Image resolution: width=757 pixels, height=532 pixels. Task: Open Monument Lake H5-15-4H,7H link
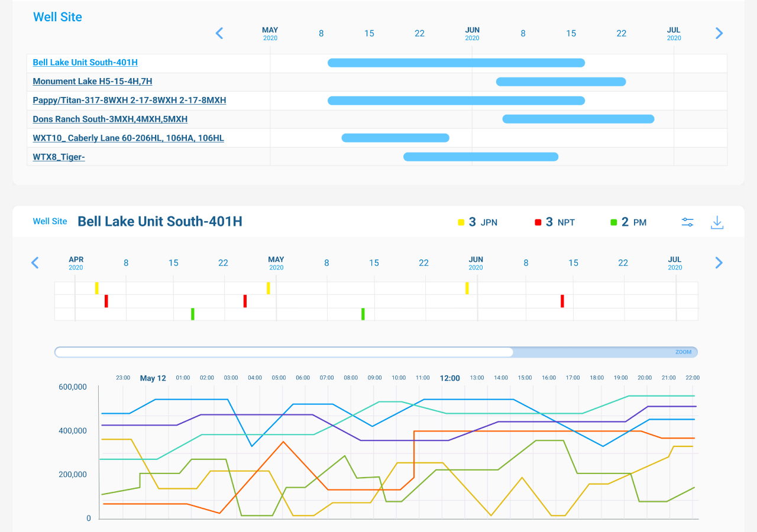[x=92, y=82]
